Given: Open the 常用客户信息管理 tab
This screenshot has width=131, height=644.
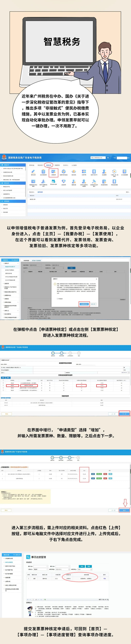Looking at the screenshot, I should pyautogui.click(x=36, y=261).
